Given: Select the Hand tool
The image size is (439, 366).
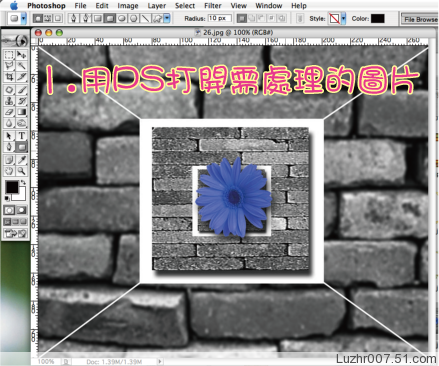Looking at the screenshot, I should pyautogui.click(x=9, y=171).
